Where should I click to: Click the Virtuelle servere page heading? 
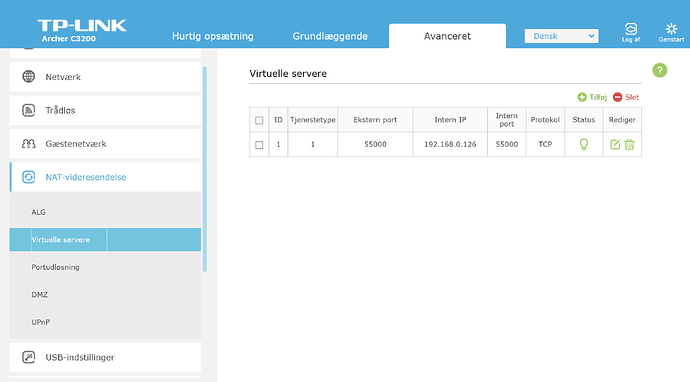(288, 73)
